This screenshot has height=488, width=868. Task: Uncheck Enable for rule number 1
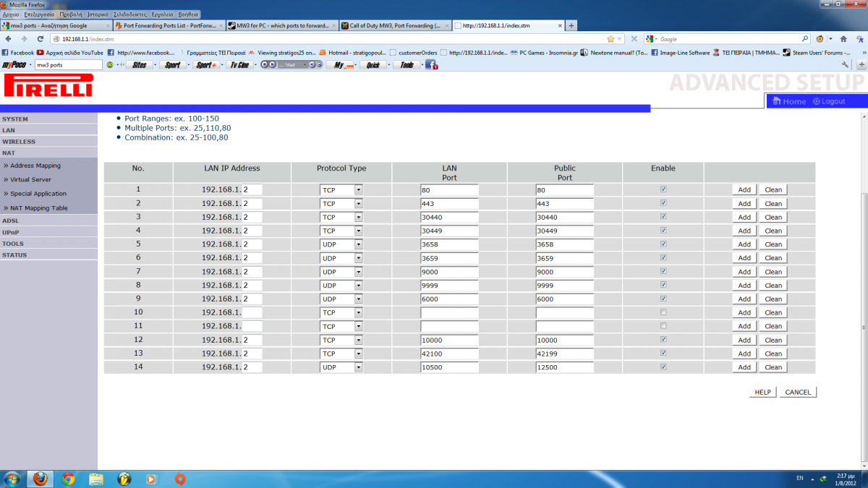tap(663, 189)
